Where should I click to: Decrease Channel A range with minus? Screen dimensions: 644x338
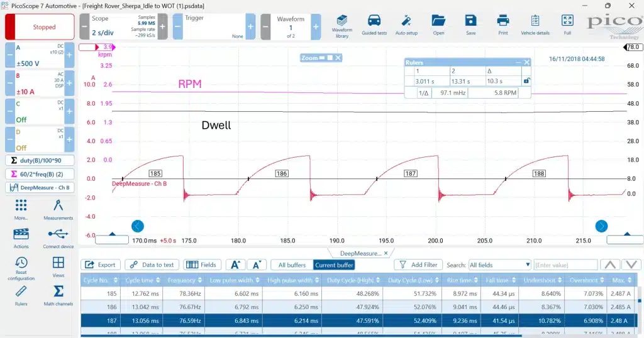[x=10, y=55]
